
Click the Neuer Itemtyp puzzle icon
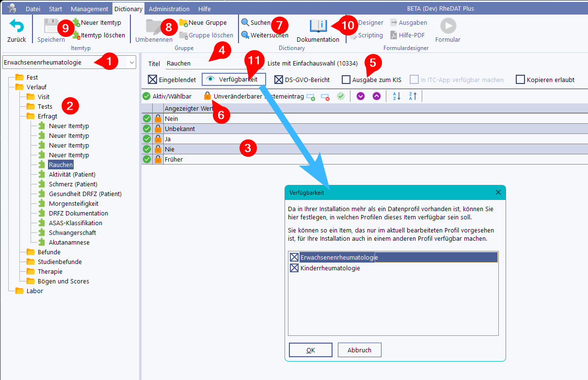coord(77,22)
